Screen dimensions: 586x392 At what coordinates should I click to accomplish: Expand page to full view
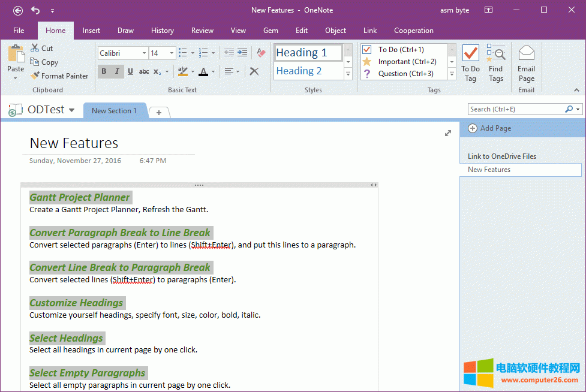pyautogui.click(x=447, y=133)
